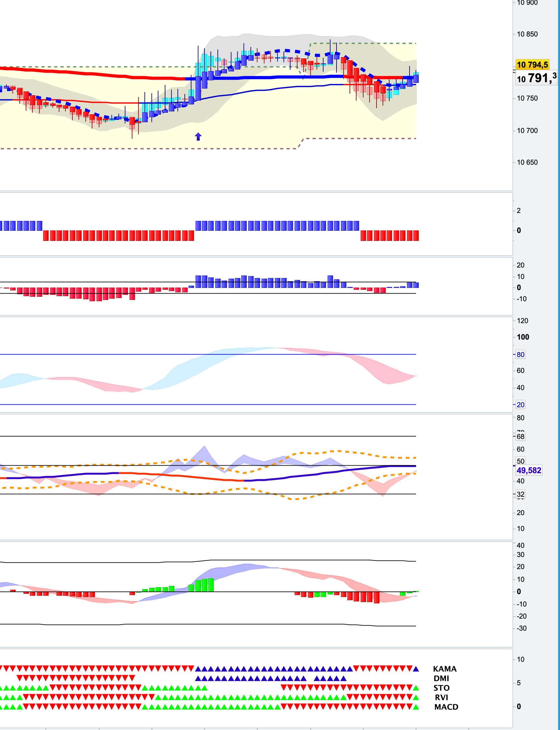
Task: Select the RVI indicator row label
Action: (442, 697)
